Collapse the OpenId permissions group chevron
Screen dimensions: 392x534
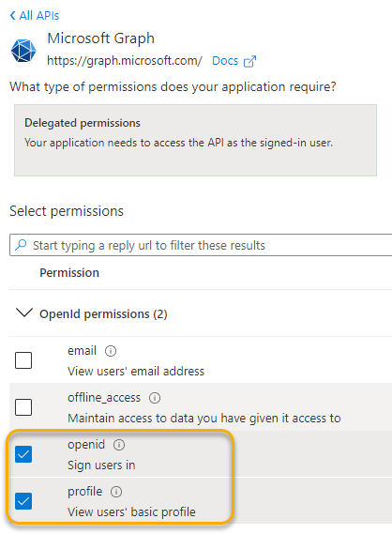[24, 313]
